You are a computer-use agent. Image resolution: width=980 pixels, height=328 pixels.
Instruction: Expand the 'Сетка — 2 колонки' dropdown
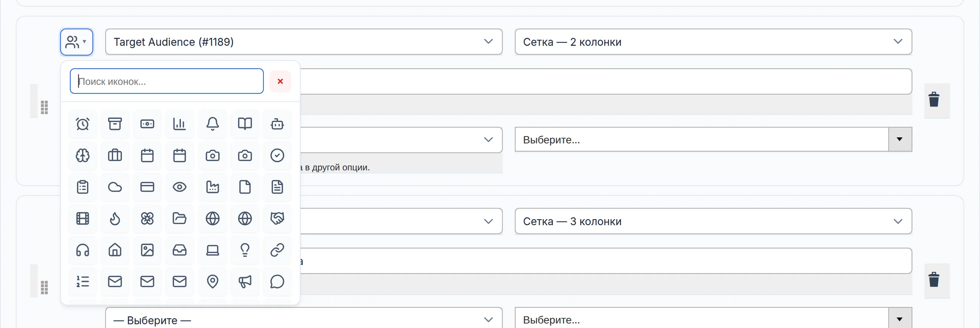tap(713, 42)
